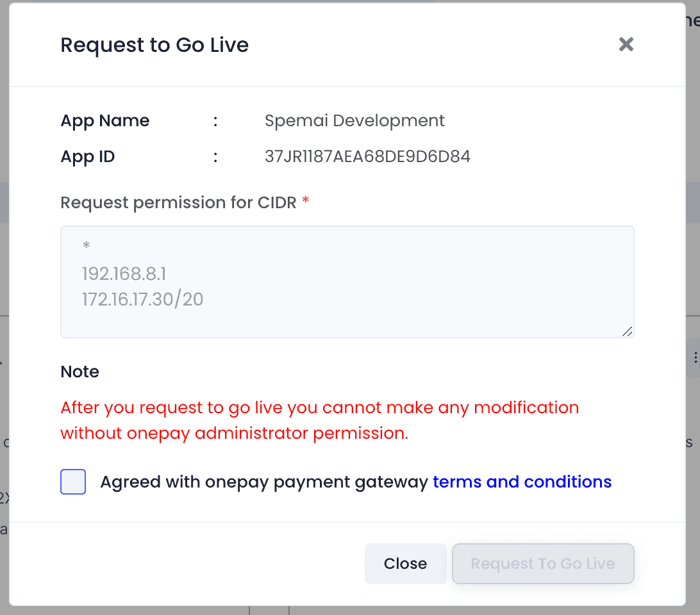Close the dialog using the X icon

click(626, 44)
